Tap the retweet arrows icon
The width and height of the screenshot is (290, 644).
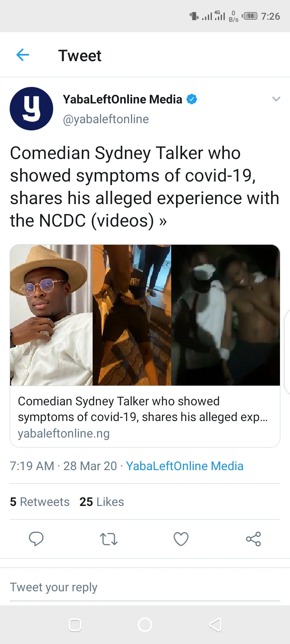point(109,539)
